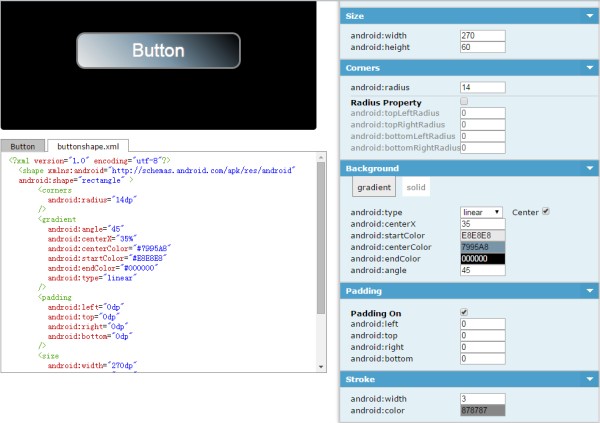Click the android:endColor="#000000" code line
The image size is (600, 423).
pyautogui.click(x=103, y=268)
